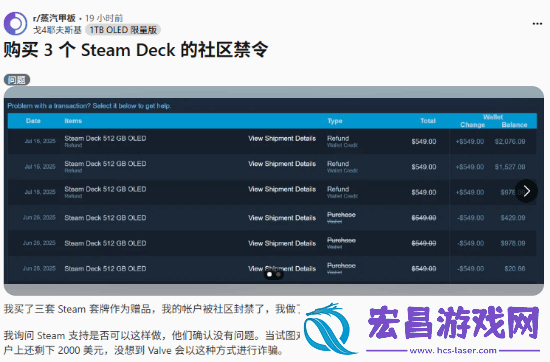550x362 pixels.
Task: Click View Shipment Details in the $2,076.09 row
Action: click(282, 139)
